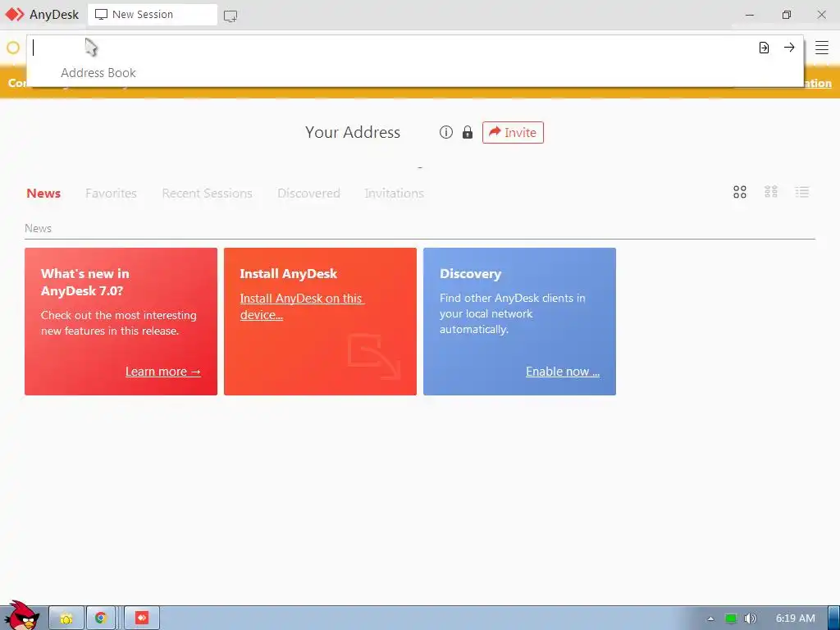The height and width of the screenshot is (630, 840).
Task: Open file transfer icon in address bar
Action: click(764, 48)
